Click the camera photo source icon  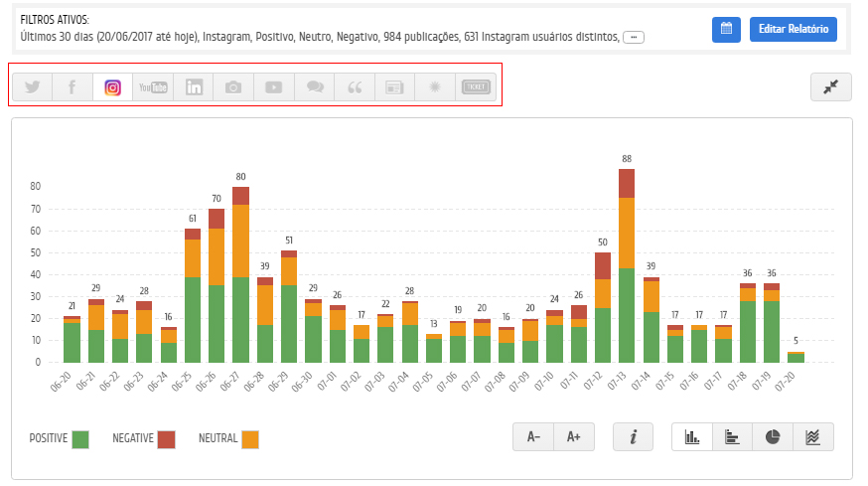tap(233, 87)
